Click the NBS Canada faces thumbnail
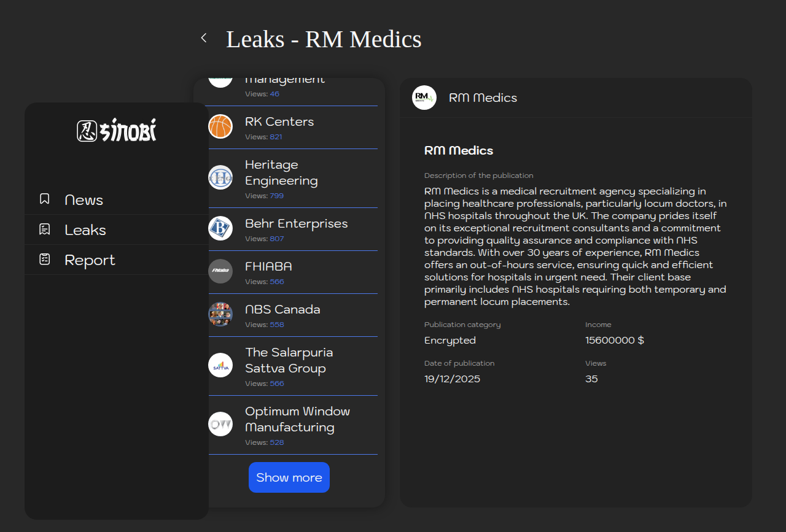Viewport: 786px width, 532px height. tap(220, 314)
